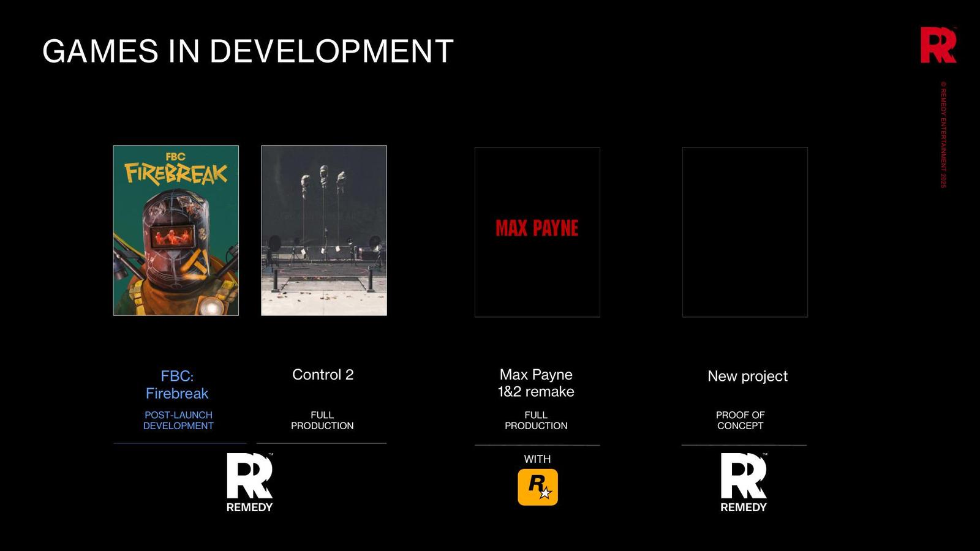Select the "PROOF OF CONCEPT" status label
This screenshot has height=551, width=980.
point(740,420)
